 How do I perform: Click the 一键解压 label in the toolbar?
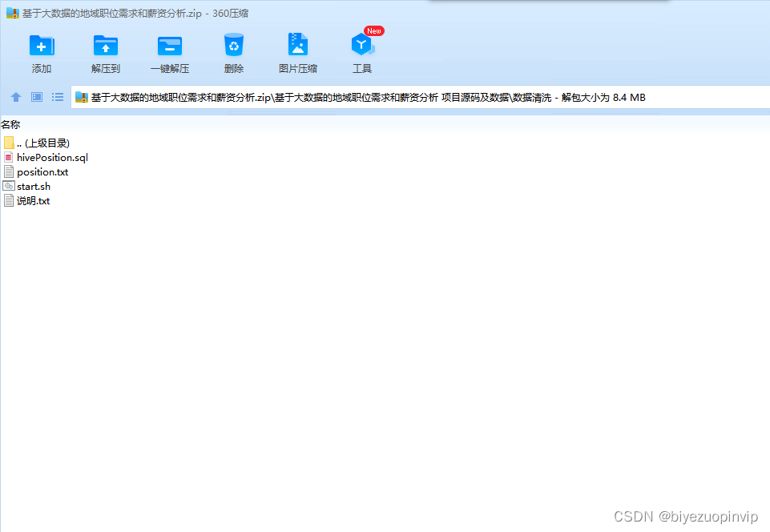170,69
